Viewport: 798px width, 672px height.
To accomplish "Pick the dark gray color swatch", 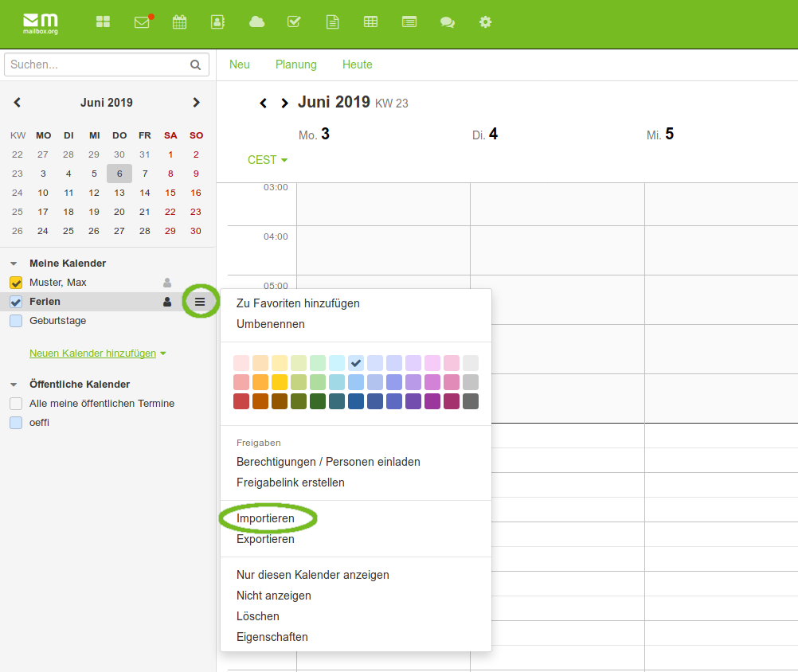I will point(470,401).
